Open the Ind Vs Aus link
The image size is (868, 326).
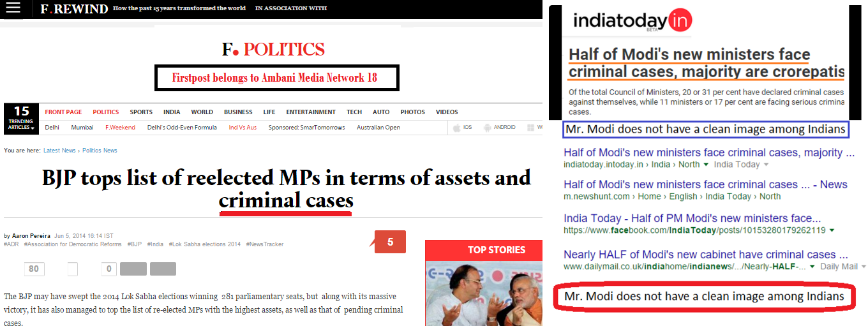point(243,128)
